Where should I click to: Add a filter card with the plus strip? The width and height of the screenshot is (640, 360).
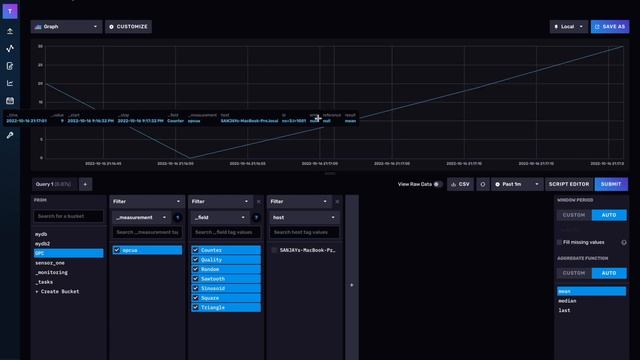tap(352, 285)
